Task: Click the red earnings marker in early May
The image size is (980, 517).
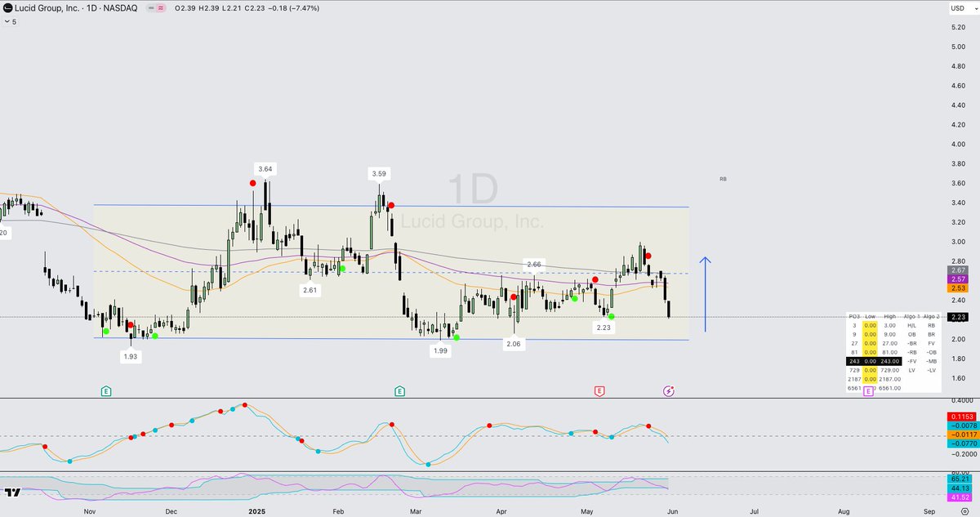Action: [599, 391]
